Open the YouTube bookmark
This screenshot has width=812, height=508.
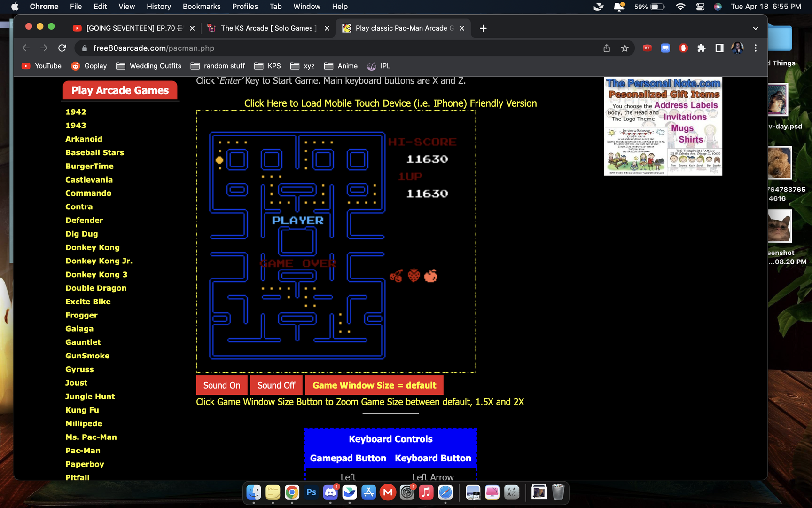pos(42,66)
